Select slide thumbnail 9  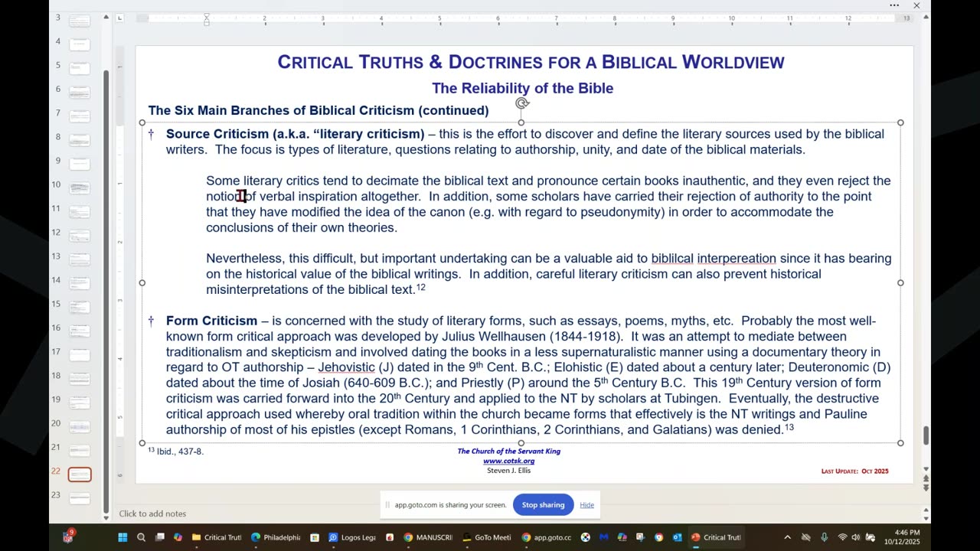(80, 163)
